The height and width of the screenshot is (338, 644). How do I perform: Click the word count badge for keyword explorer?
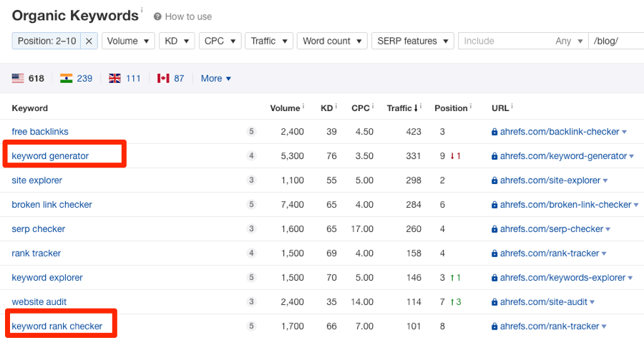coord(251,277)
